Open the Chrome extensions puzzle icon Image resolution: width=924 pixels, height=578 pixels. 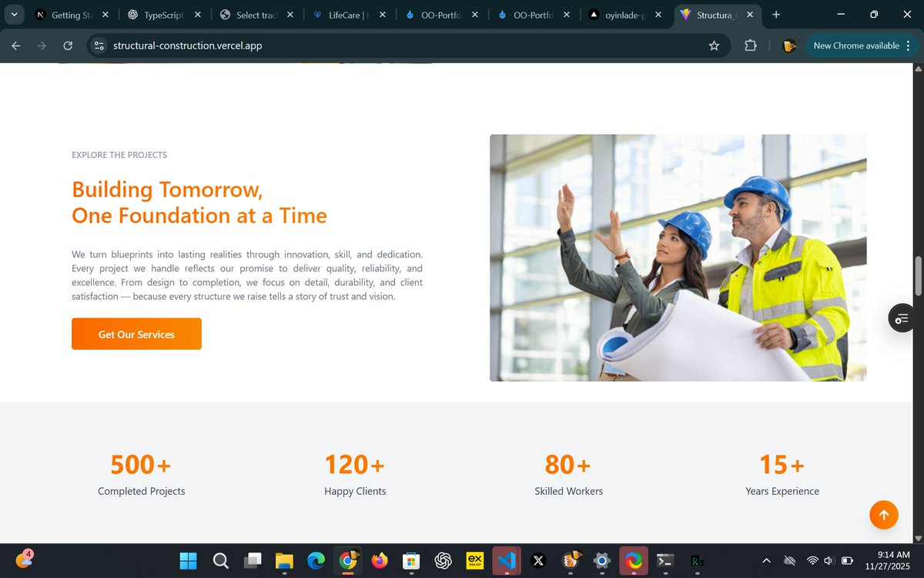[x=751, y=45]
